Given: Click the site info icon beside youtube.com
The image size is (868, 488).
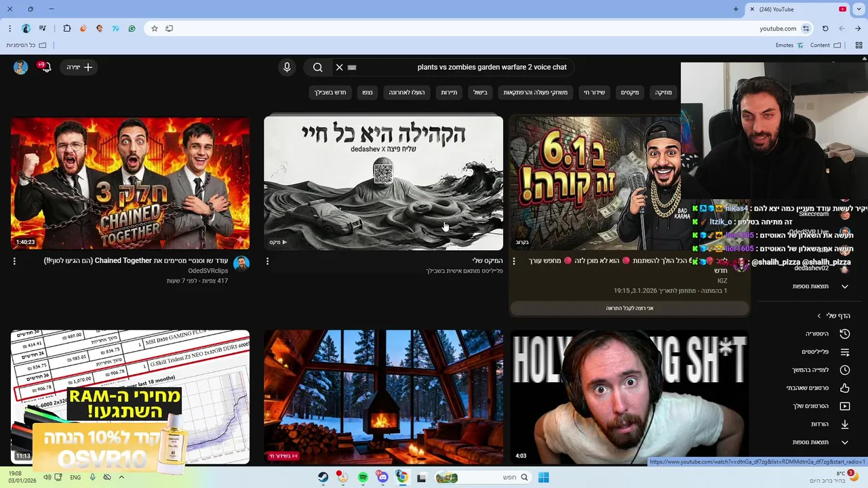Looking at the screenshot, I should pyautogui.click(x=806, y=28).
